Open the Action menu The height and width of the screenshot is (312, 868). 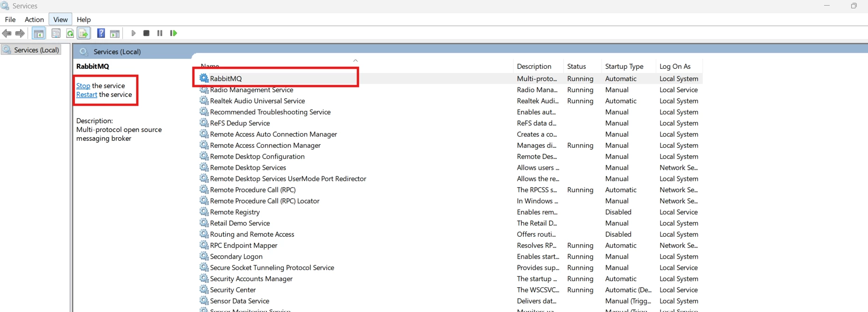pyautogui.click(x=34, y=20)
